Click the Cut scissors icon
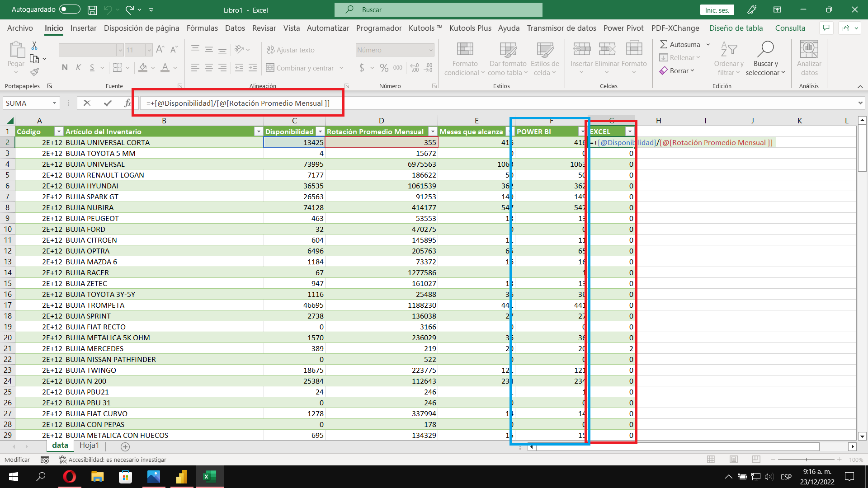This screenshot has height=488, width=868. [x=34, y=45]
